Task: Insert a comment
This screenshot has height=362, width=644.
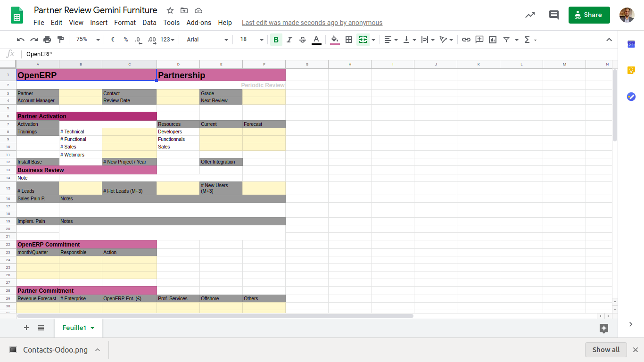Action: tap(479, 40)
